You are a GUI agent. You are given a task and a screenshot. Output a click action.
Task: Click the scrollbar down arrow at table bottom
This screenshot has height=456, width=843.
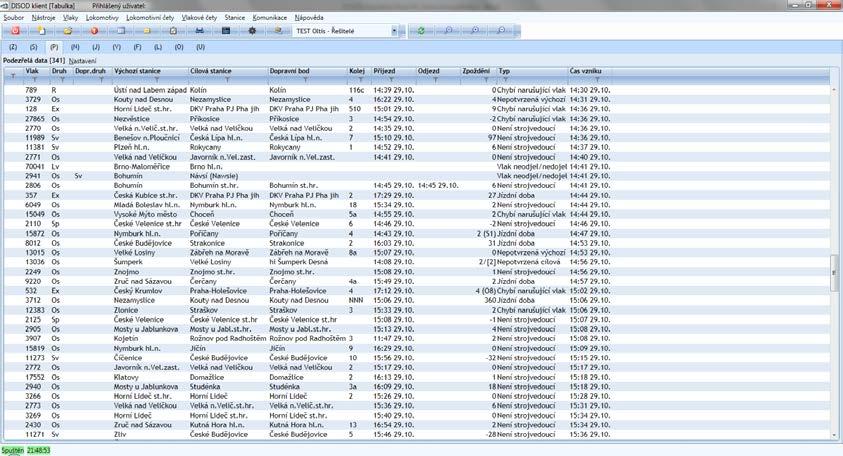click(x=834, y=436)
